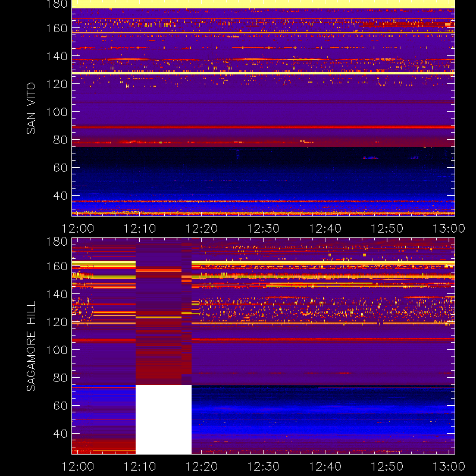Click Sagamore Hill plot's 12:50 time label
Image resolution: width=476 pixels, height=476 pixels.
tap(387, 466)
